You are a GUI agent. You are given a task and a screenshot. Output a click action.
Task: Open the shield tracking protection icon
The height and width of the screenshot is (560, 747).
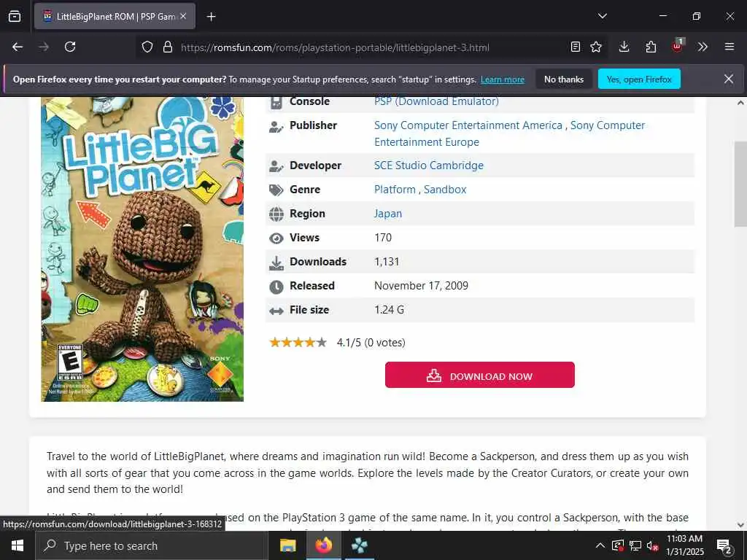point(147,47)
